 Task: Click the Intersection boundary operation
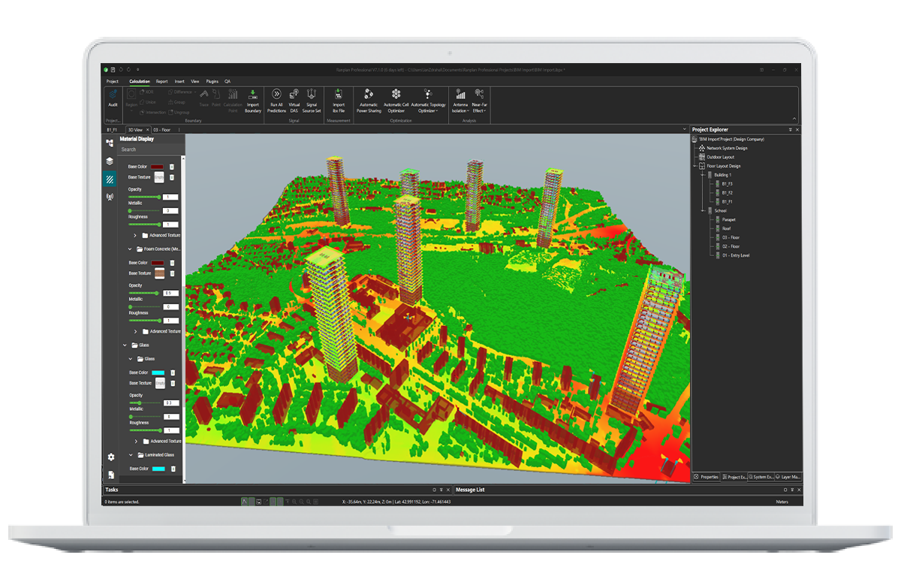tap(153, 112)
